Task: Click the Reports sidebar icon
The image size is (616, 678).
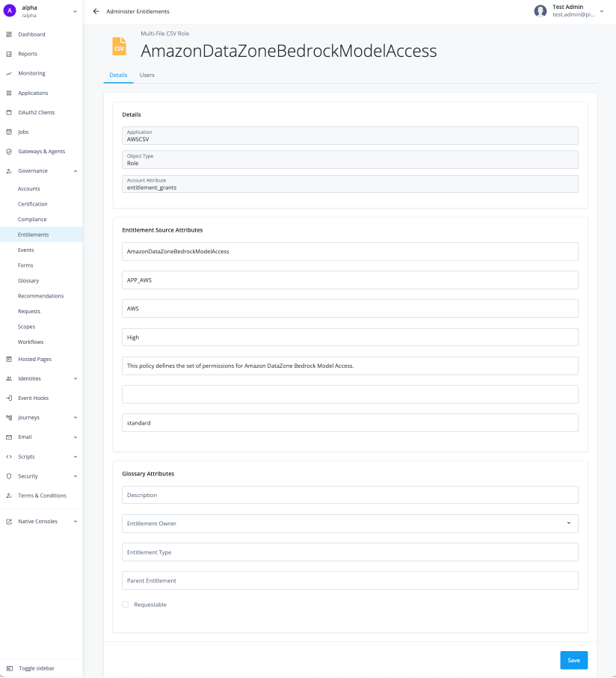Action: (x=9, y=54)
